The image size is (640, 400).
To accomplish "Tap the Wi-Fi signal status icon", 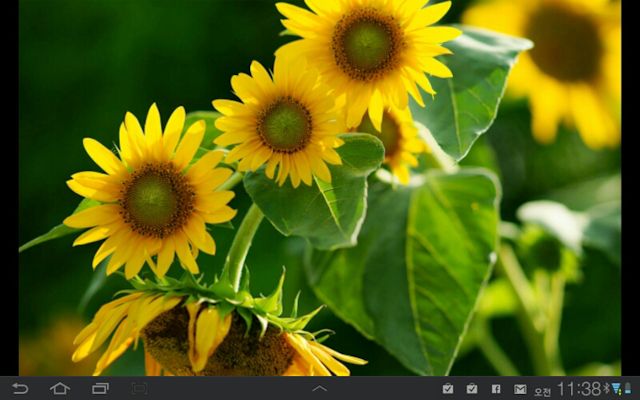I will [x=616, y=388].
